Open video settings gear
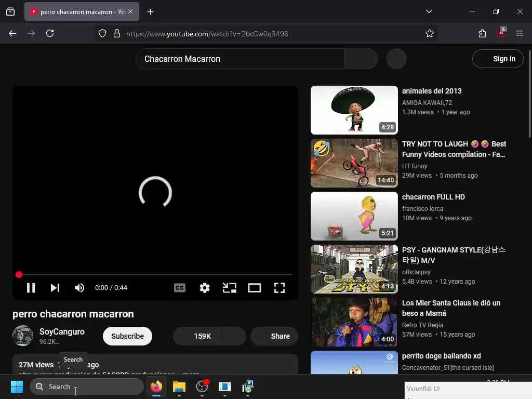The width and height of the screenshot is (532, 399). click(204, 288)
